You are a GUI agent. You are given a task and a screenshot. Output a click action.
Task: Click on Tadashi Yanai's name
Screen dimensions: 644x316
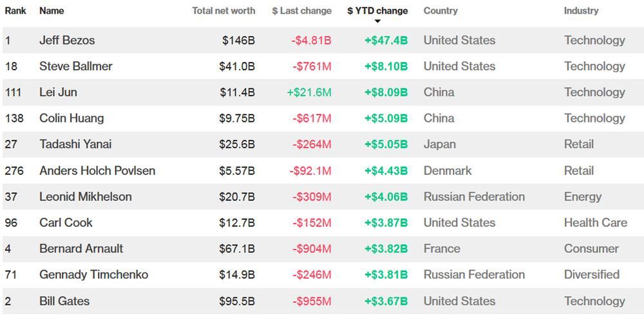[75, 144]
